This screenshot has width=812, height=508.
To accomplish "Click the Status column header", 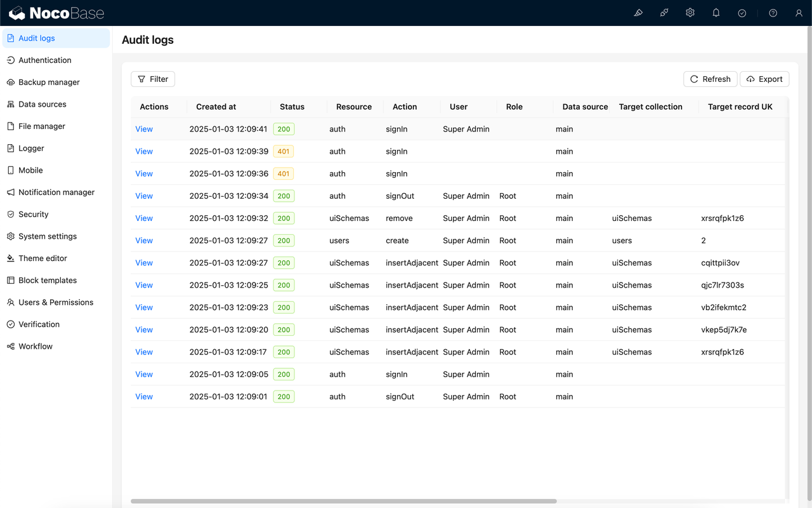I will [x=292, y=107].
